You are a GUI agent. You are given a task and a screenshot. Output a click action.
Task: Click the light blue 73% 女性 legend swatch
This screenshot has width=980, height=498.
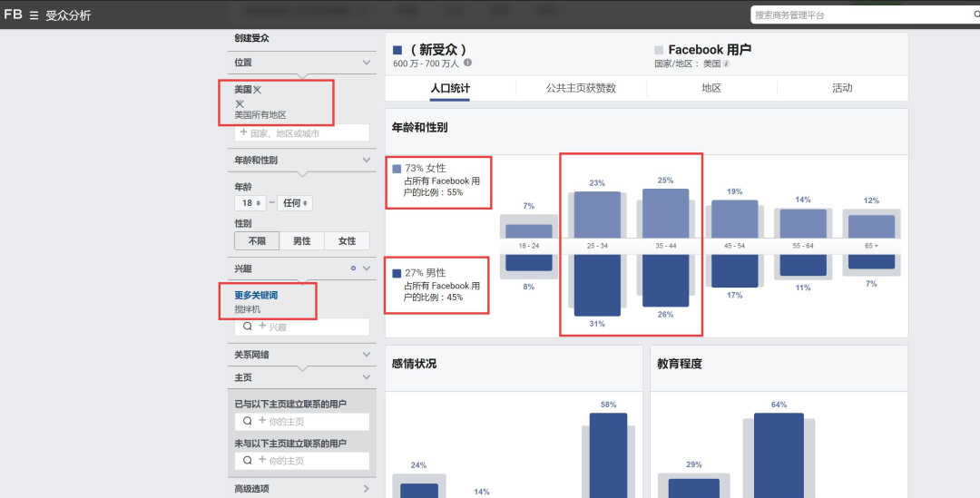397,169
